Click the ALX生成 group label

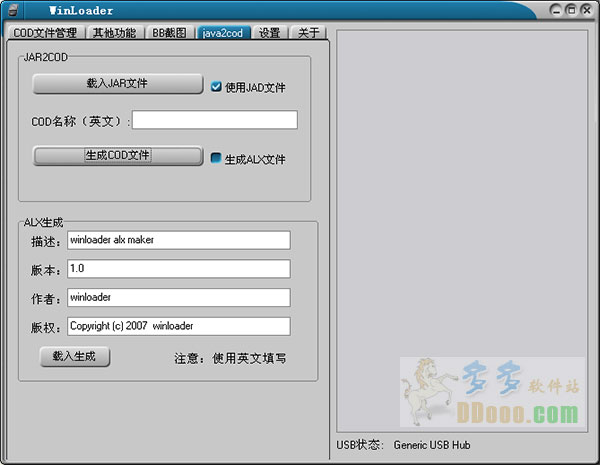(43, 222)
